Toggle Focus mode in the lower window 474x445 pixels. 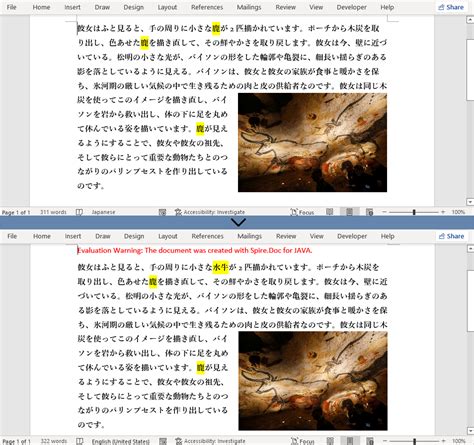pos(302,441)
